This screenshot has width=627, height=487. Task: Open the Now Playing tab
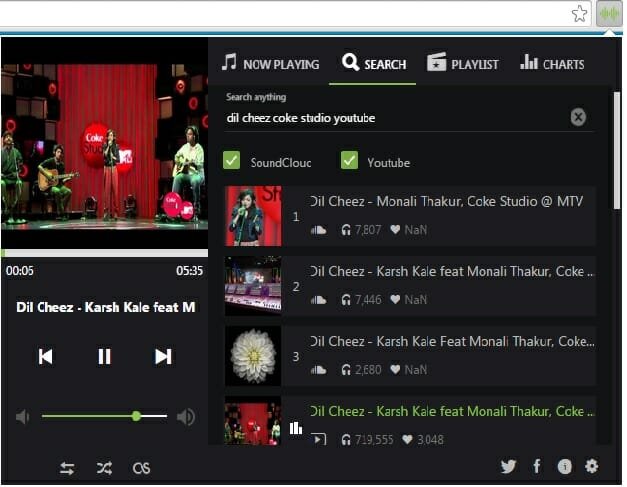(271, 63)
